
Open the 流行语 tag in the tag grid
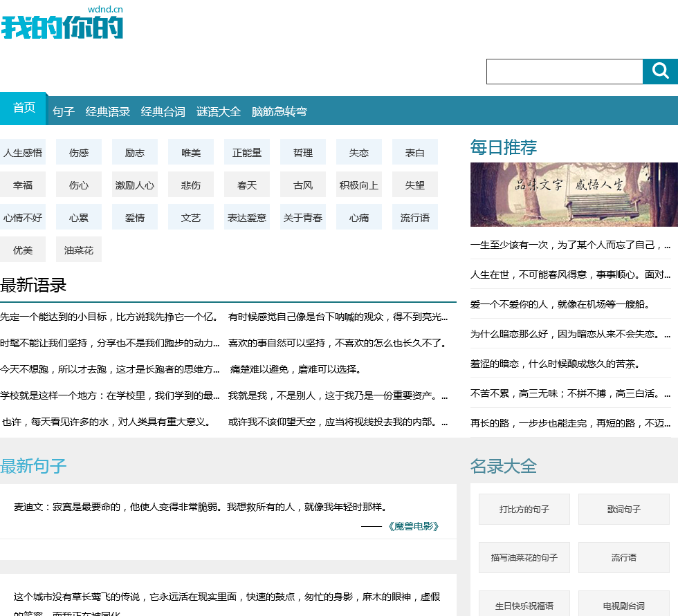click(415, 217)
